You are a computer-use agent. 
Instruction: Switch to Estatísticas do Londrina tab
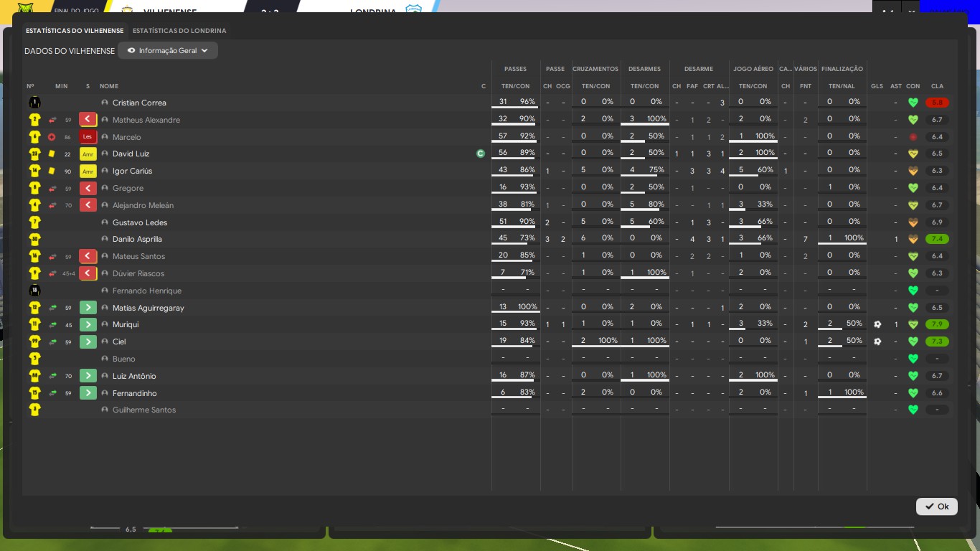(x=179, y=31)
